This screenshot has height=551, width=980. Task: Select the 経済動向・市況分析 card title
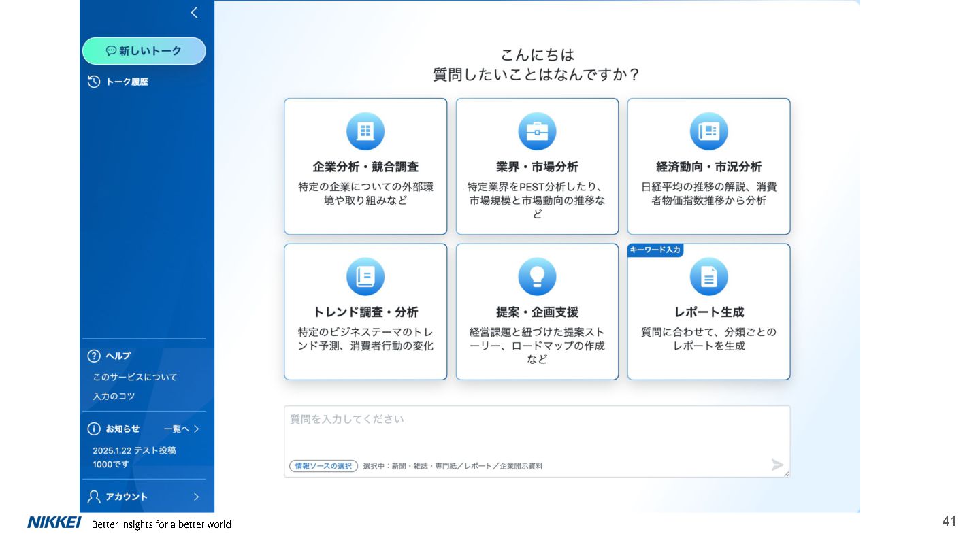click(x=708, y=167)
